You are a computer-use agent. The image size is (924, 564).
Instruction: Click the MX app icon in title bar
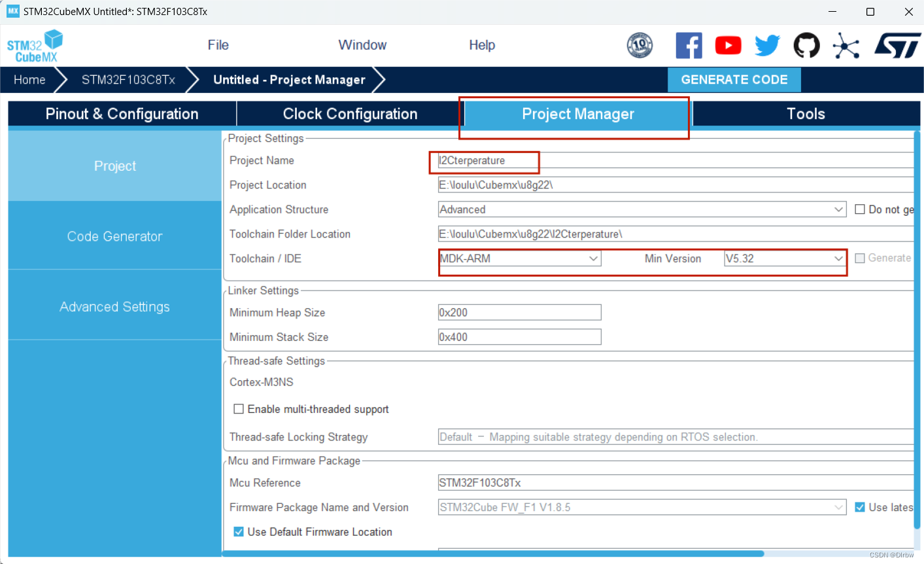[x=13, y=11]
